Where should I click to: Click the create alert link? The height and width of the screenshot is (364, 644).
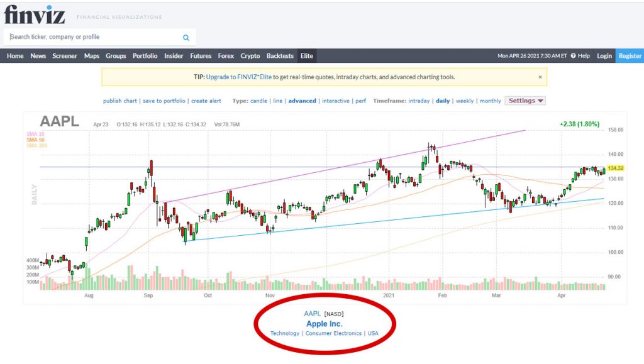tap(206, 101)
